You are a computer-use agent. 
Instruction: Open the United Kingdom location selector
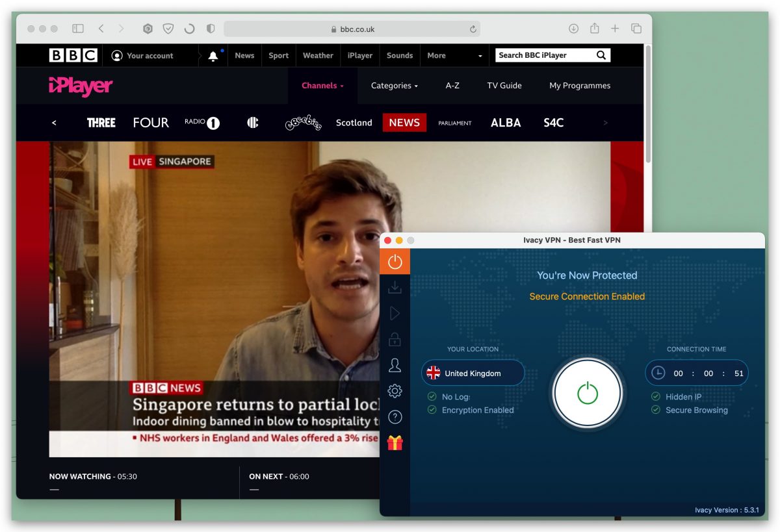click(473, 373)
